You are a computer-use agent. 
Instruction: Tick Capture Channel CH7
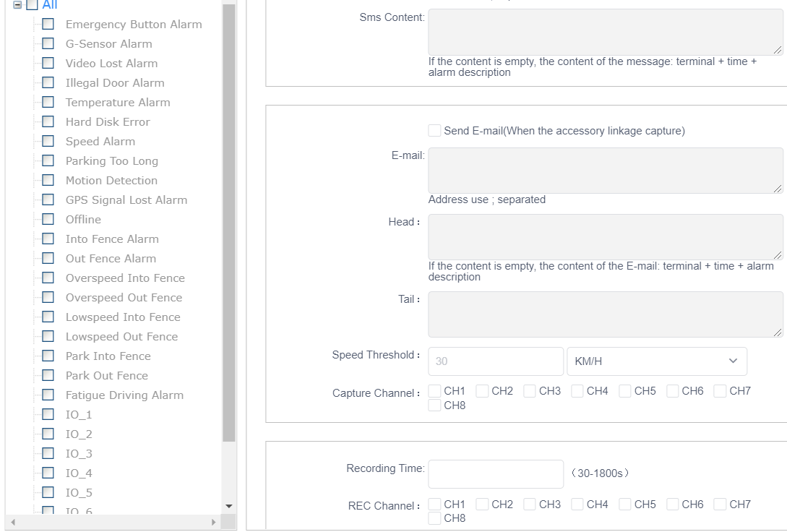[x=720, y=391]
